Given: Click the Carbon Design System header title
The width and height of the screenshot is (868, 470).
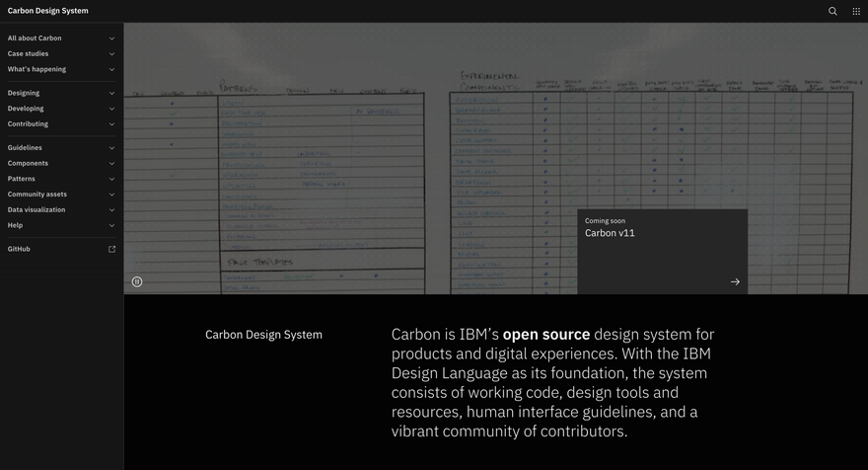Looking at the screenshot, I should click(47, 11).
